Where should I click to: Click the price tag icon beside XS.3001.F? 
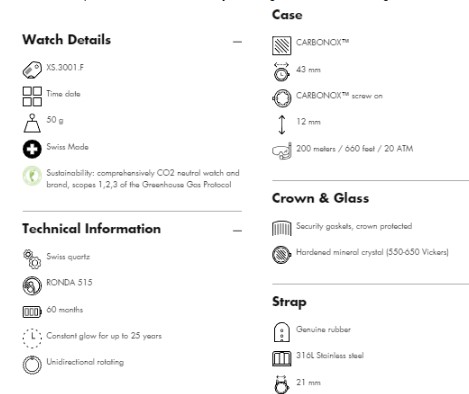click(32, 70)
